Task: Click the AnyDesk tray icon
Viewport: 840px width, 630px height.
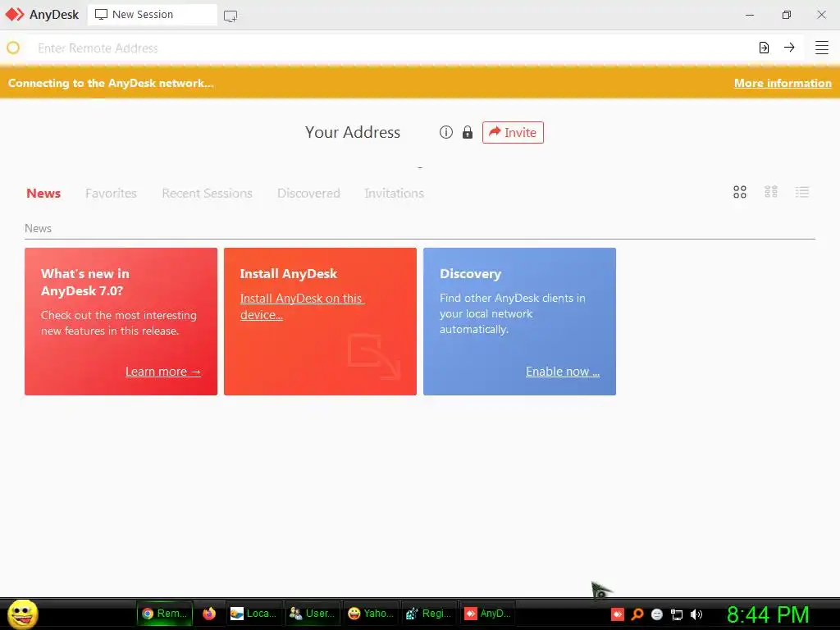Action: pyautogui.click(x=618, y=614)
